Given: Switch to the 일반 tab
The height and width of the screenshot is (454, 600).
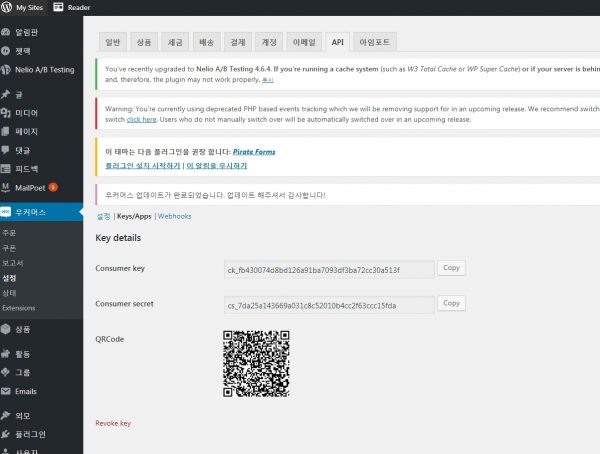Looking at the screenshot, I should click(x=112, y=42).
